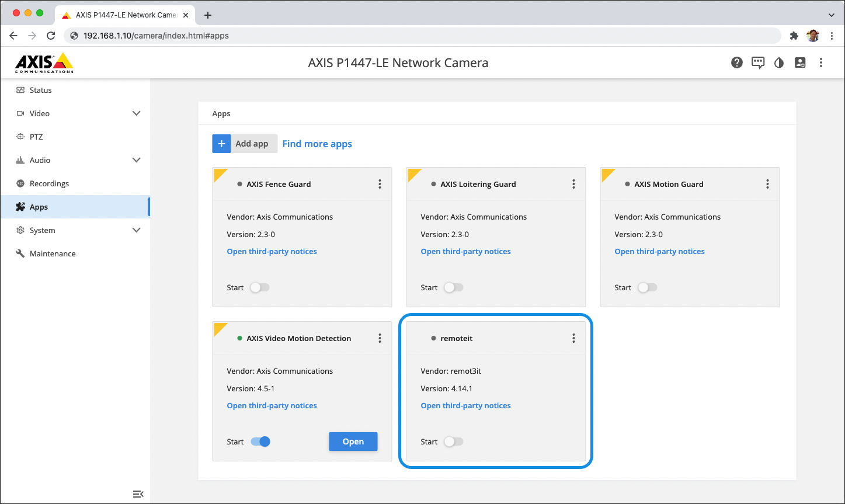Image resolution: width=845 pixels, height=504 pixels.
Task: Reload the page in browser
Action: pos(51,36)
